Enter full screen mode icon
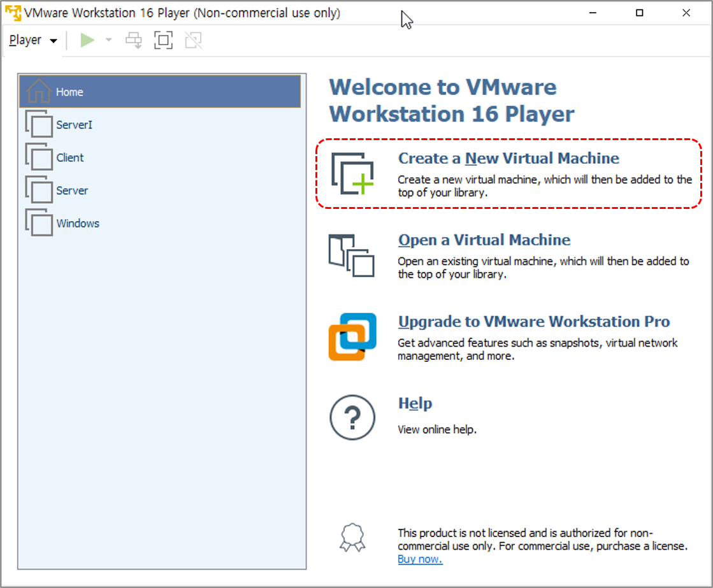The width and height of the screenshot is (713, 588). 163,40
